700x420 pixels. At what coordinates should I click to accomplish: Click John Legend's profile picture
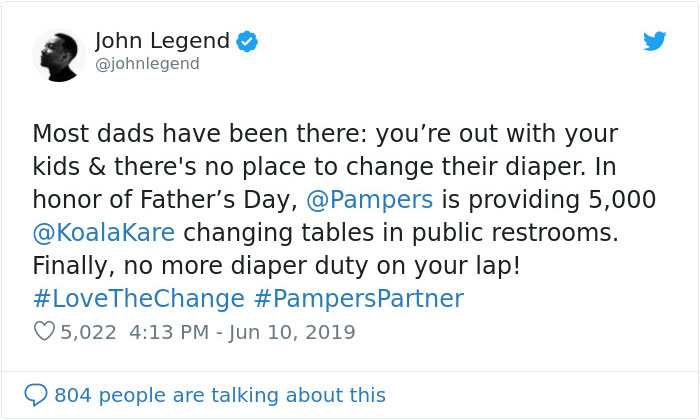point(57,55)
